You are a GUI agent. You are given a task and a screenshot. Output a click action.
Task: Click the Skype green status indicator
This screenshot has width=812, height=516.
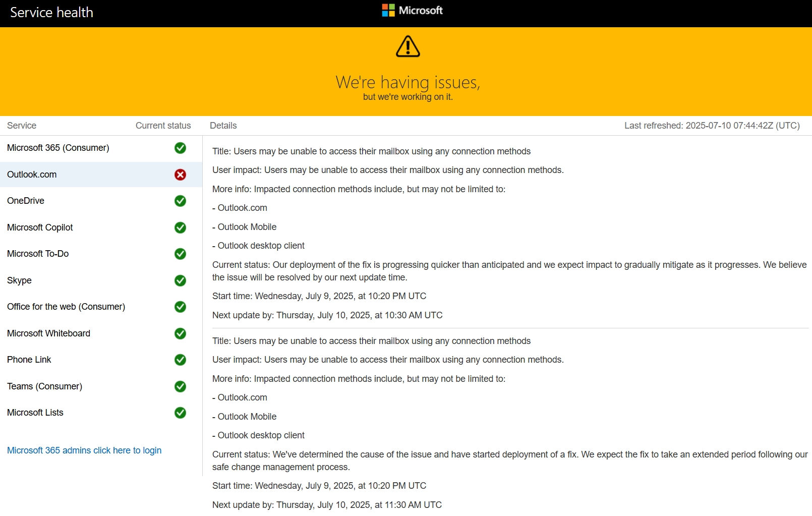(x=180, y=280)
